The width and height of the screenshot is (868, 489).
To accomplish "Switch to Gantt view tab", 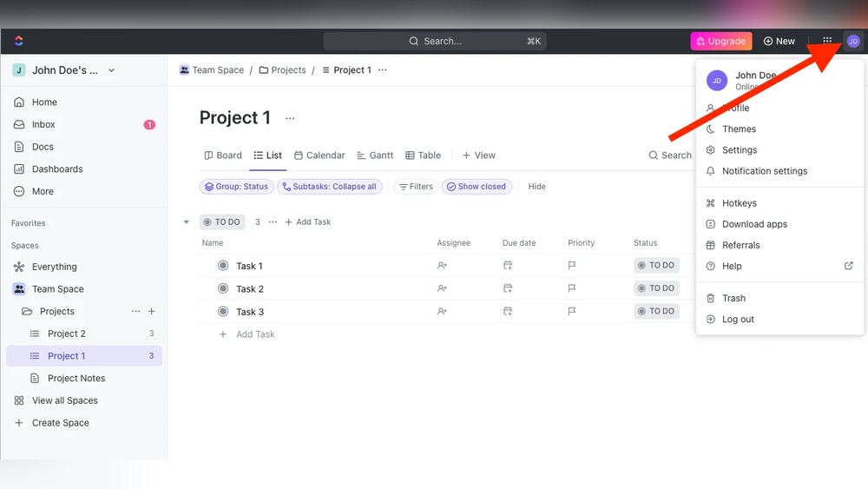I will coord(375,155).
